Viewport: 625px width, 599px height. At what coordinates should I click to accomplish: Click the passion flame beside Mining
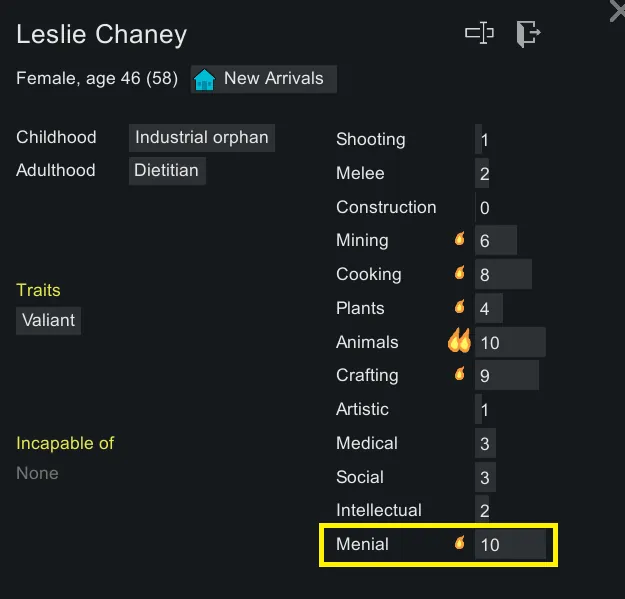460,240
